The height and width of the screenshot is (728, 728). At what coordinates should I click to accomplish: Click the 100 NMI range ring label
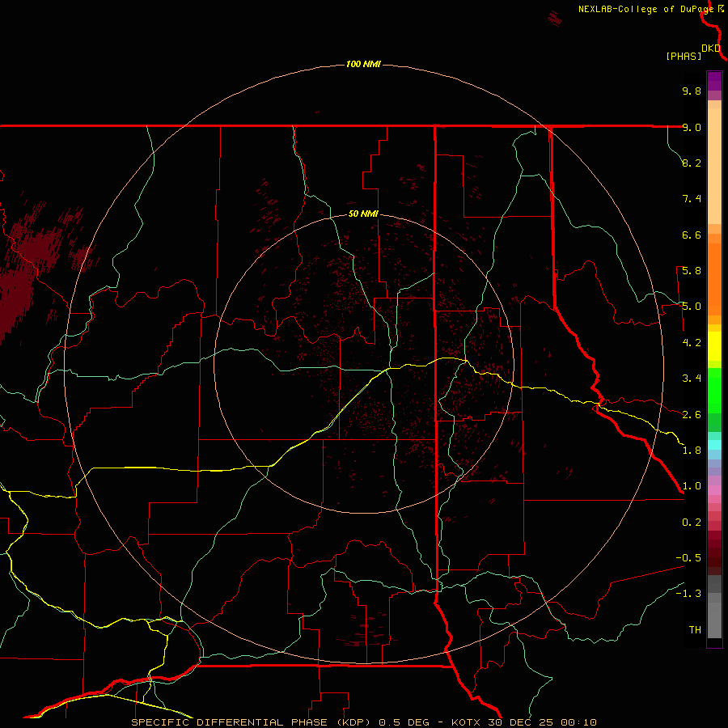pyautogui.click(x=363, y=64)
